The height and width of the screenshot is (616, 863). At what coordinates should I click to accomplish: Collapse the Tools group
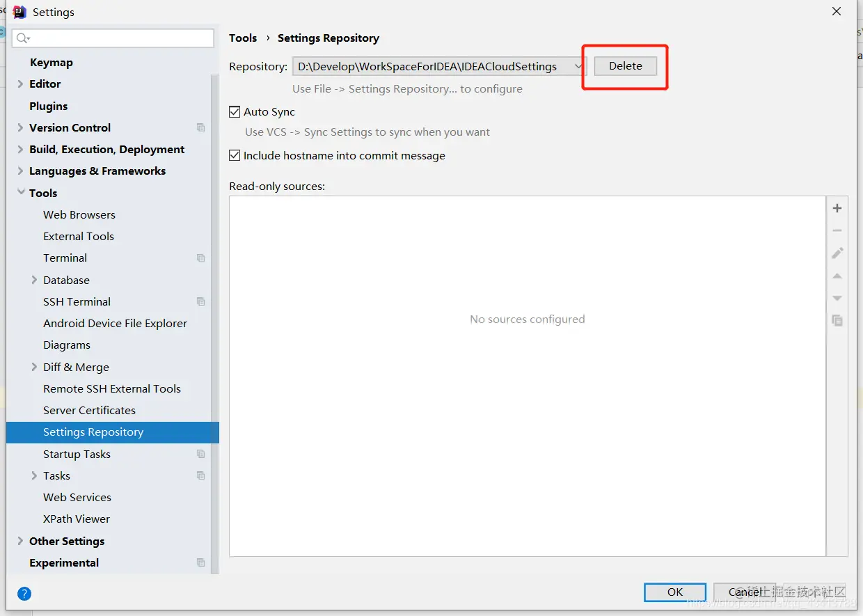click(x=20, y=193)
